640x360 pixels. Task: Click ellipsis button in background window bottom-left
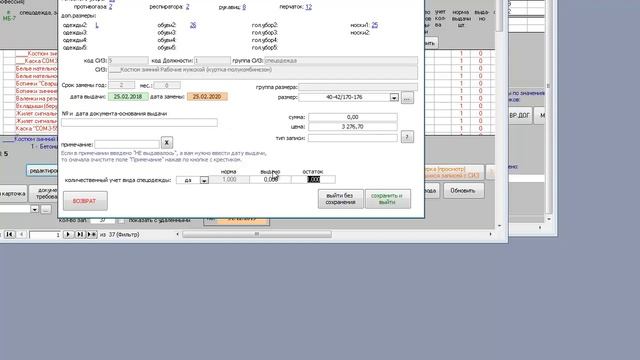tap(46, 209)
